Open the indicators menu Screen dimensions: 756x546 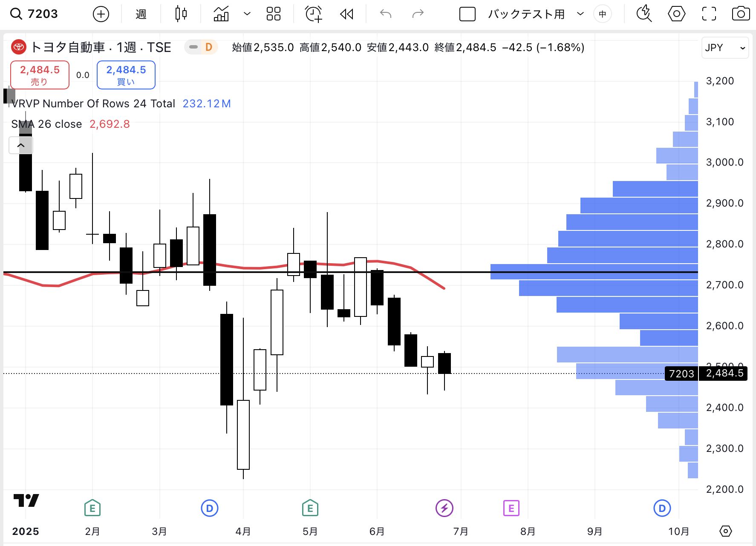(x=221, y=14)
